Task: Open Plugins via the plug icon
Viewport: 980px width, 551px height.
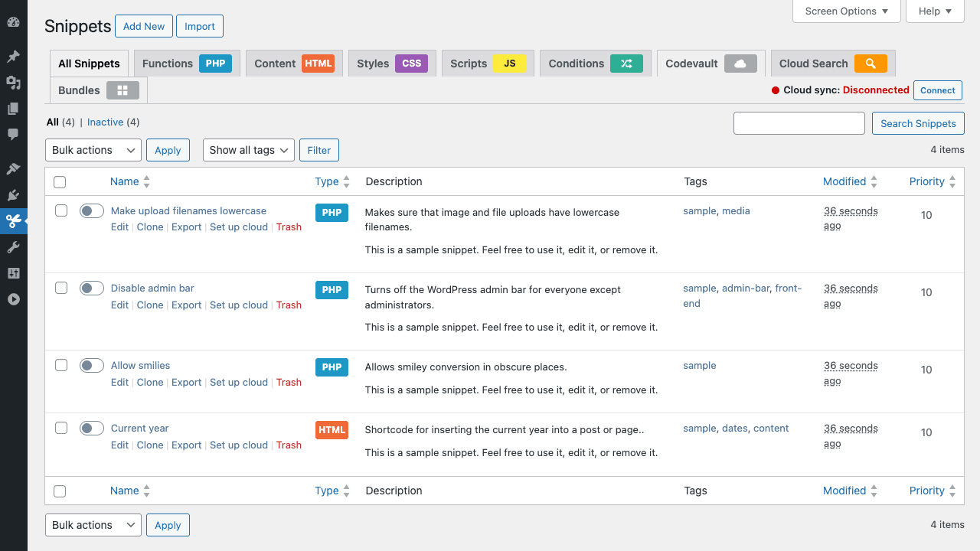Action: pos(13,195)
